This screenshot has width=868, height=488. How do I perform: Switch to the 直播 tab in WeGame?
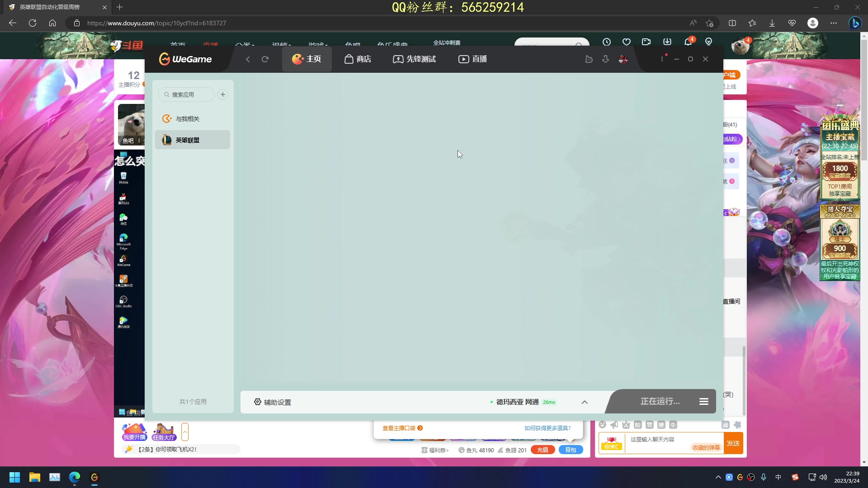pyautogui.click(x=472, y=59)
